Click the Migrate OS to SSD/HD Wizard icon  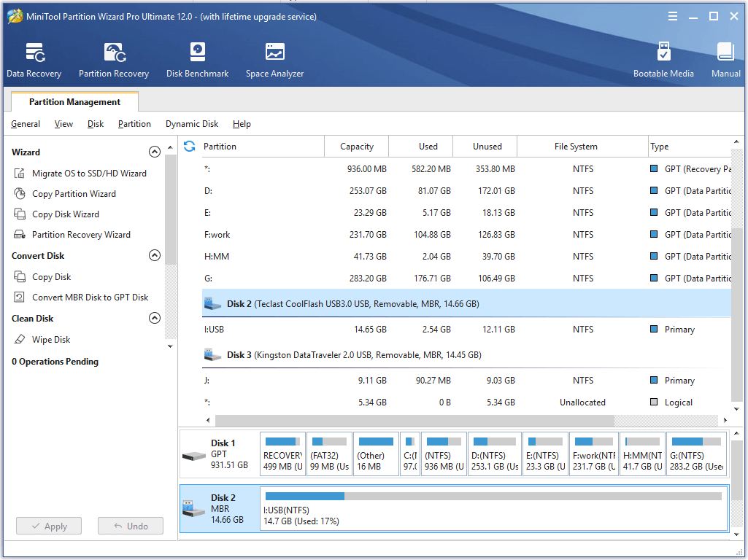click(20, 173)
